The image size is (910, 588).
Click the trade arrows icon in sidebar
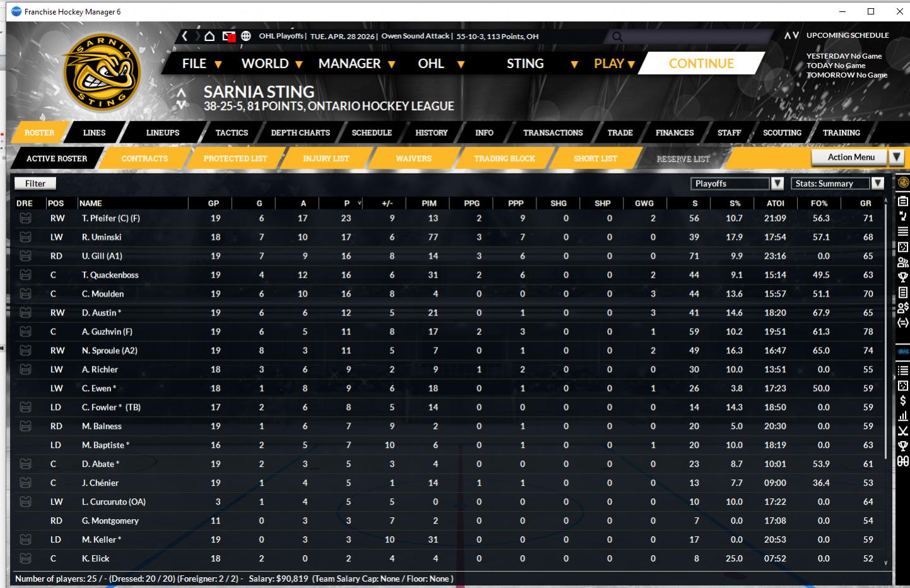point(903,322)
